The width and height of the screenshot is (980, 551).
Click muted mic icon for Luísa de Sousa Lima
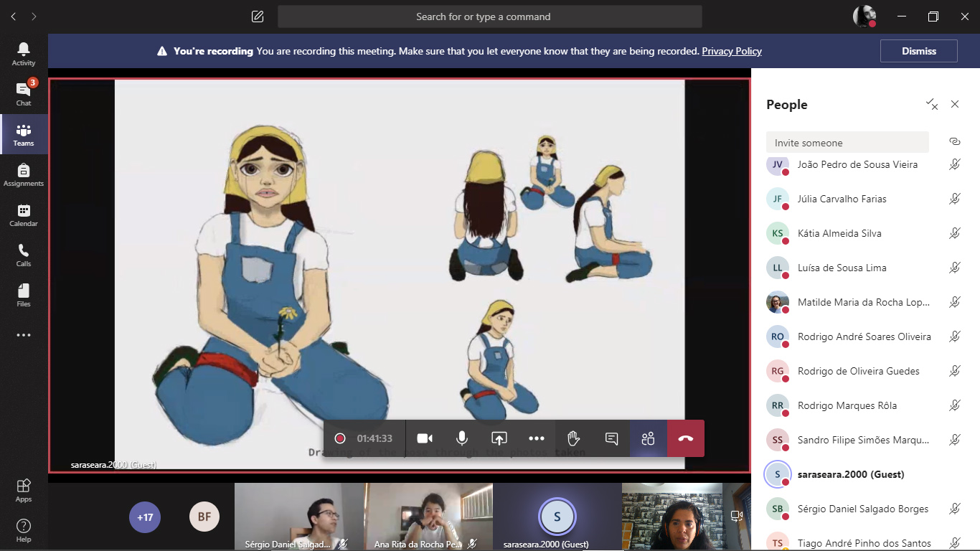[954, 268]
